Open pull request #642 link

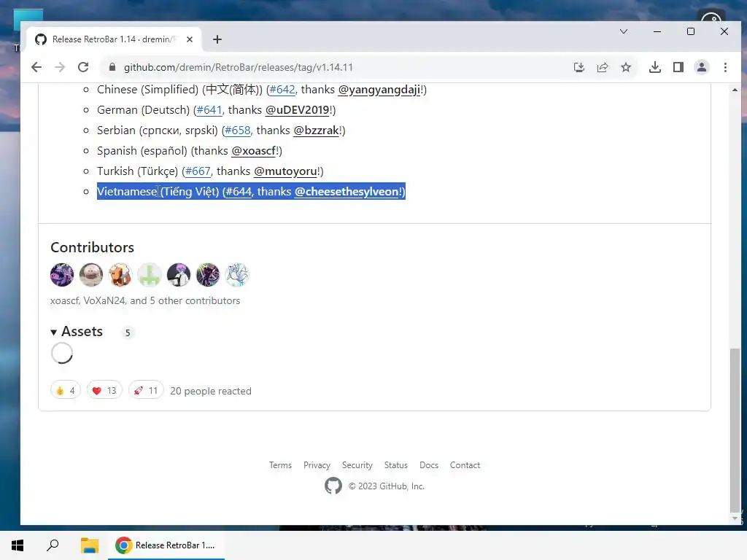point(282,90)
